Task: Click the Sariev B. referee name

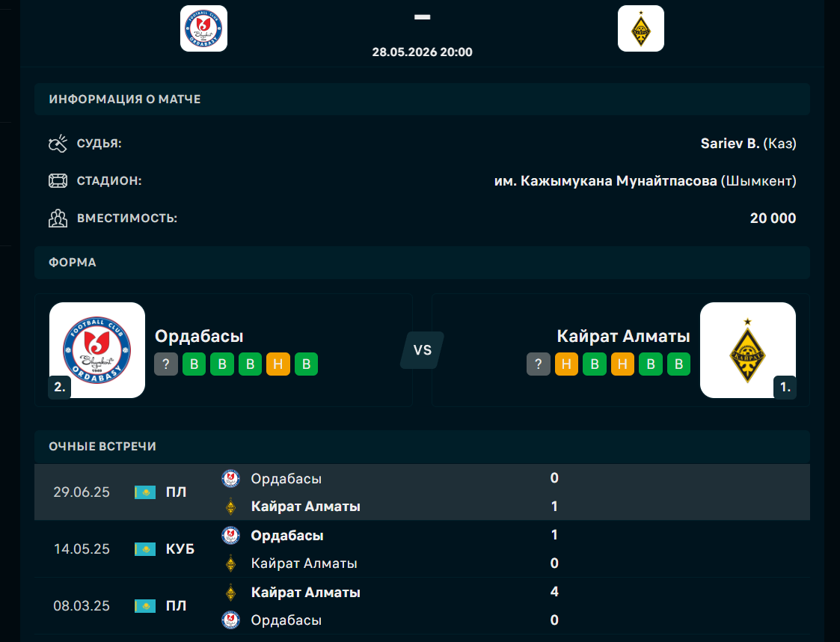Action: pos(730,144)
